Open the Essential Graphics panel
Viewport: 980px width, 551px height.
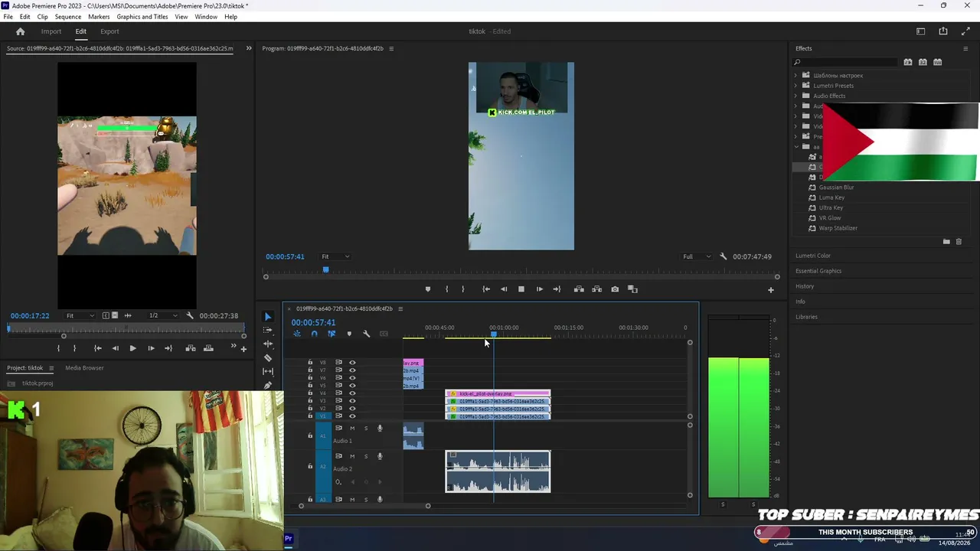[x=818, y=271]
